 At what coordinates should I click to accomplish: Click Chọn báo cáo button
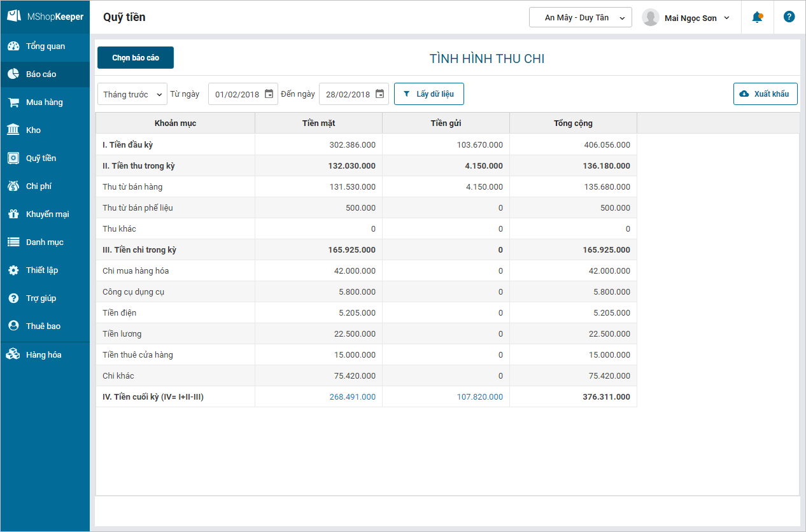(x=136, y=58)
